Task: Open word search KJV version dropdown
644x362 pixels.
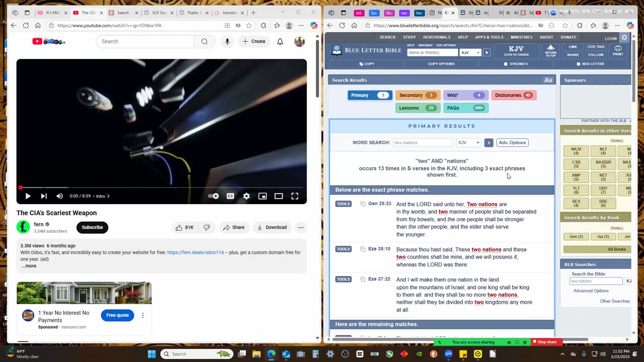Action: tap(468, 143)
